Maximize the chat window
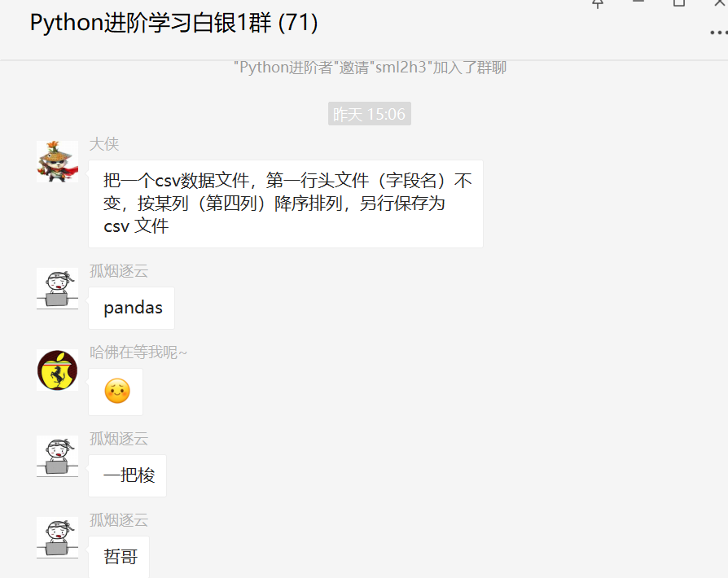 pyautogui.click(x=679, y=3)
